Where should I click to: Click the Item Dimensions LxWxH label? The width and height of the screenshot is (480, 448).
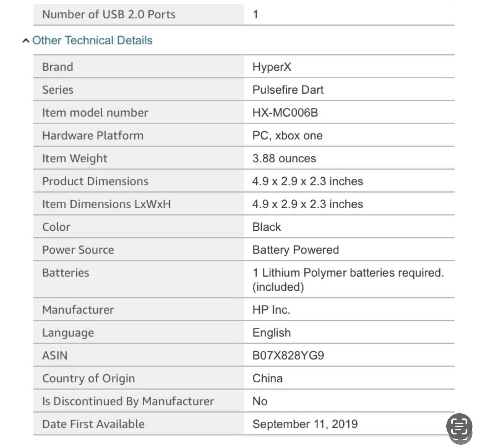pos(106,204)
